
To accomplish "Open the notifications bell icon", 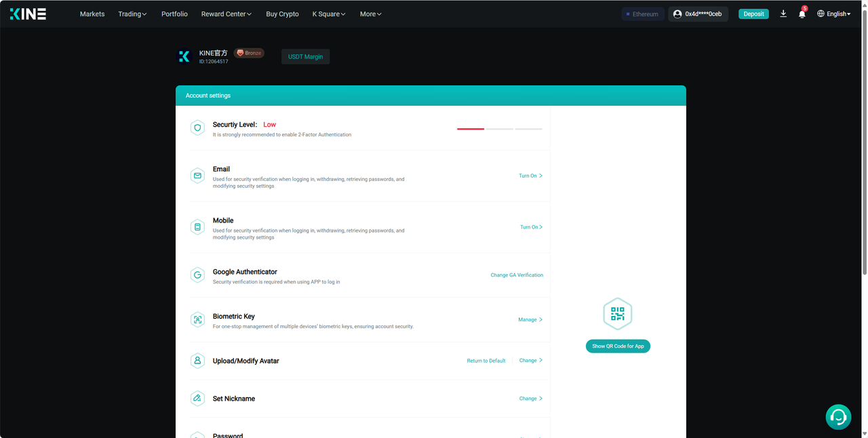I will click(x=802, y=14).
